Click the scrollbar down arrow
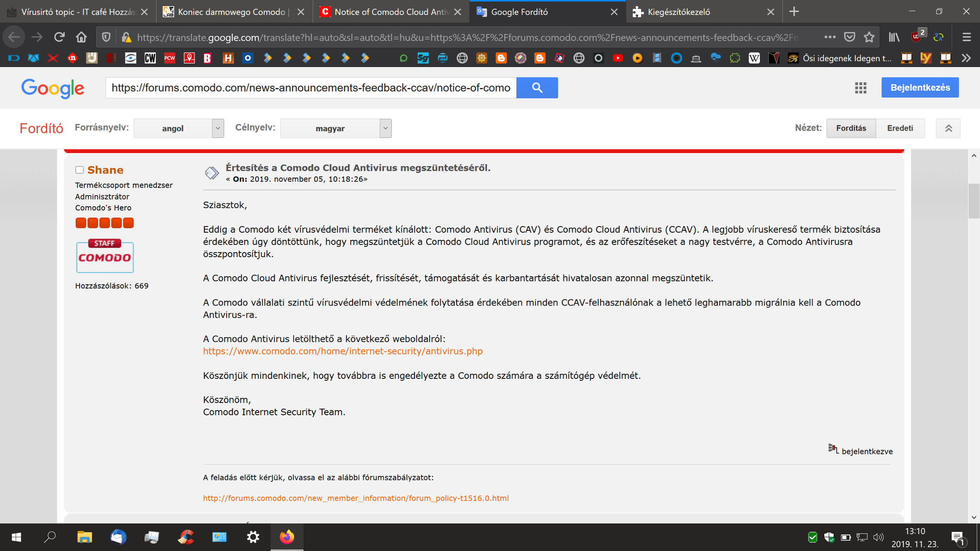Screen dimensions: 980x551 coord(973,517)
